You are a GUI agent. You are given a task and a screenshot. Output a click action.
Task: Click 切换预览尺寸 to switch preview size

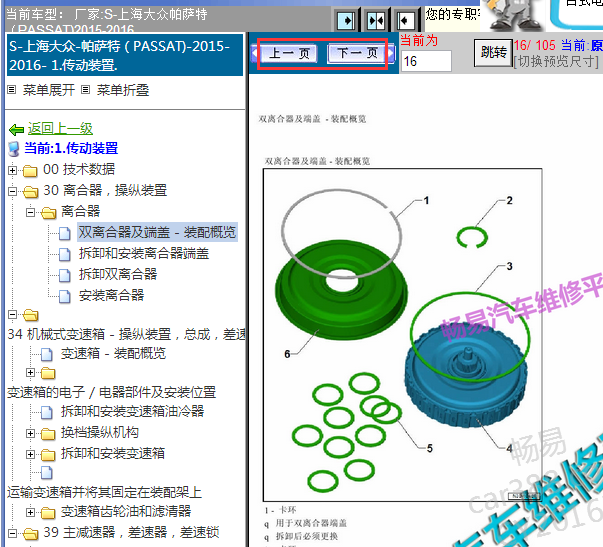tap(556, 62)
